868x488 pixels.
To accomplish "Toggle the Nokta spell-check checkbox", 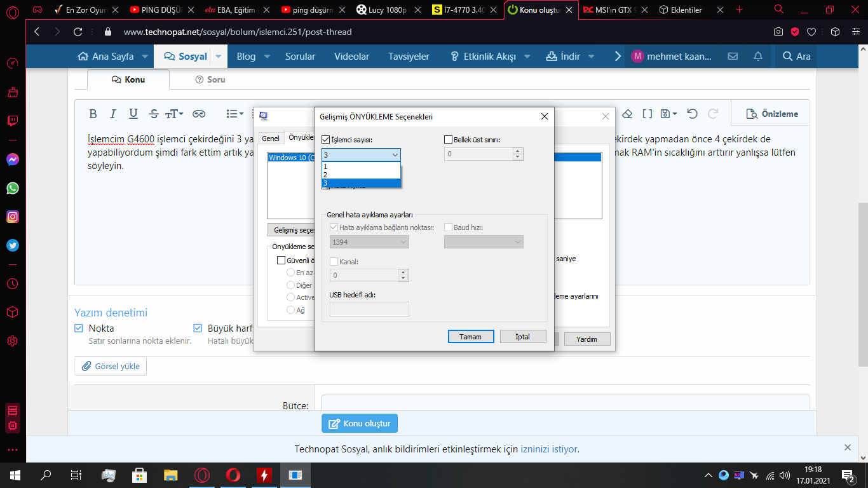I will click(x=79, y=328).
